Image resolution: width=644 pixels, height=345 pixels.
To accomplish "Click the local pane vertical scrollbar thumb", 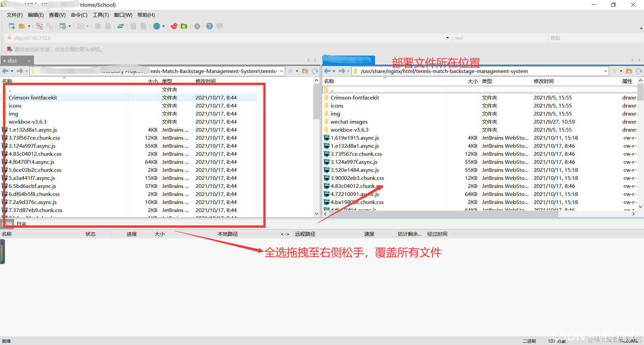I will [316, 102].
